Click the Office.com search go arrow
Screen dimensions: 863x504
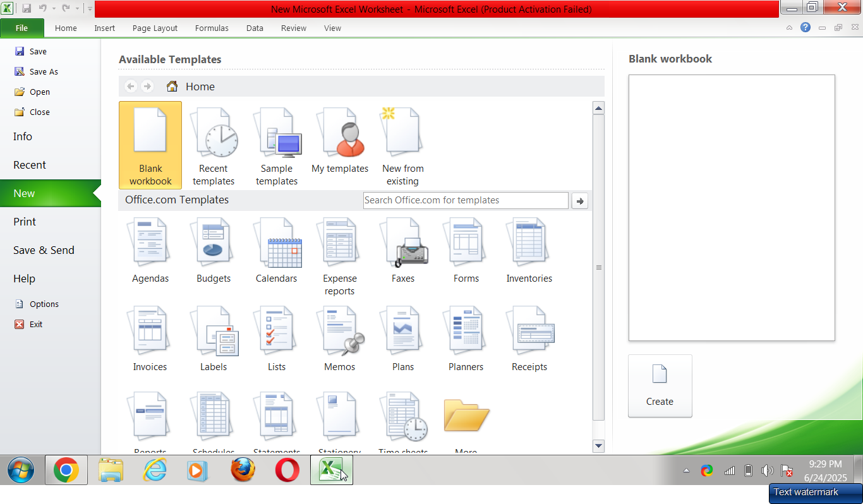point(579,201)
